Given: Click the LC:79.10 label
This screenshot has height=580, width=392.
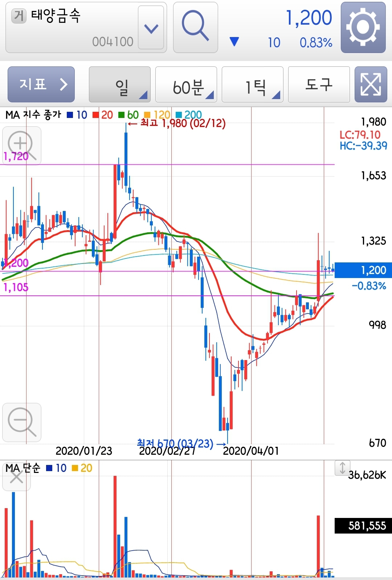Looking at the screenshot, I should 360,135.
